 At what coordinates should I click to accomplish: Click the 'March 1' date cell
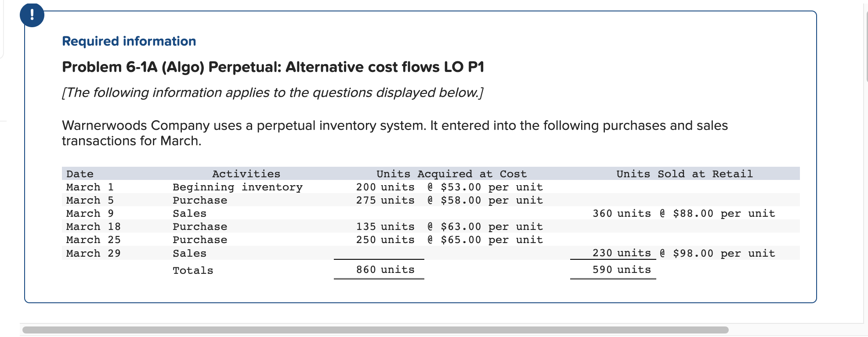[x=90, y=187]
